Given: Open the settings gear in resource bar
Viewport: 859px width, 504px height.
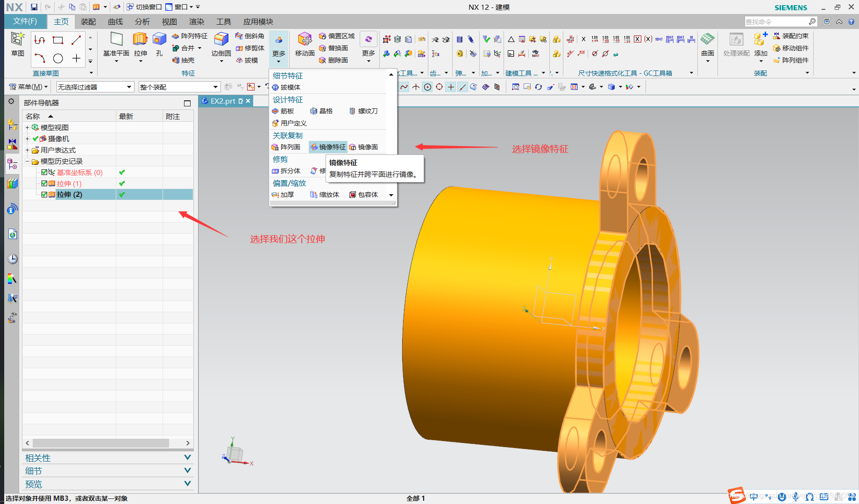Looking at the screenshot, I should [11, 102].
